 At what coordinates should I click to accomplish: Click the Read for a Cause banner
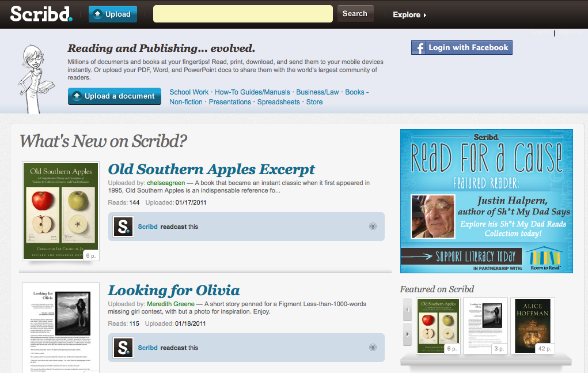487,201
